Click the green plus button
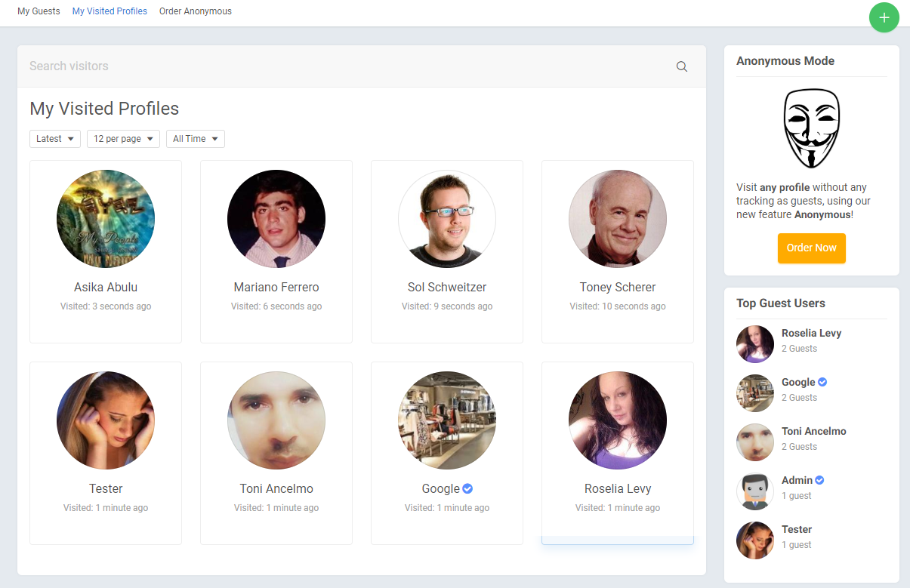910x588 pixels. tap(884, 17)
